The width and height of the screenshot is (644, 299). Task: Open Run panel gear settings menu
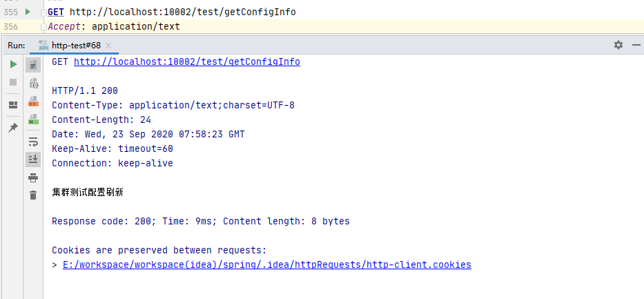(618, 45)
